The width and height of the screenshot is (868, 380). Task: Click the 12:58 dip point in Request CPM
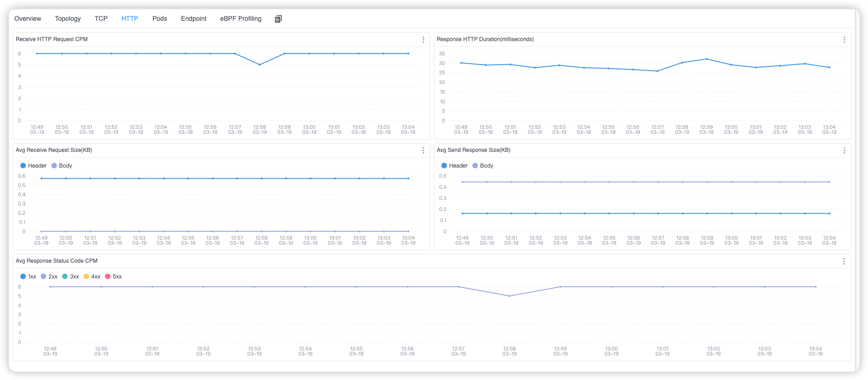point(259,65)
